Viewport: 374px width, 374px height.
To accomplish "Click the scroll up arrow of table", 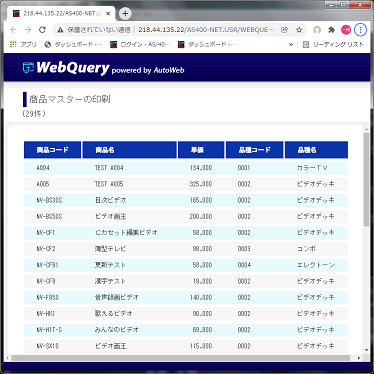I will pyautogui.click(x=366, y=129).
